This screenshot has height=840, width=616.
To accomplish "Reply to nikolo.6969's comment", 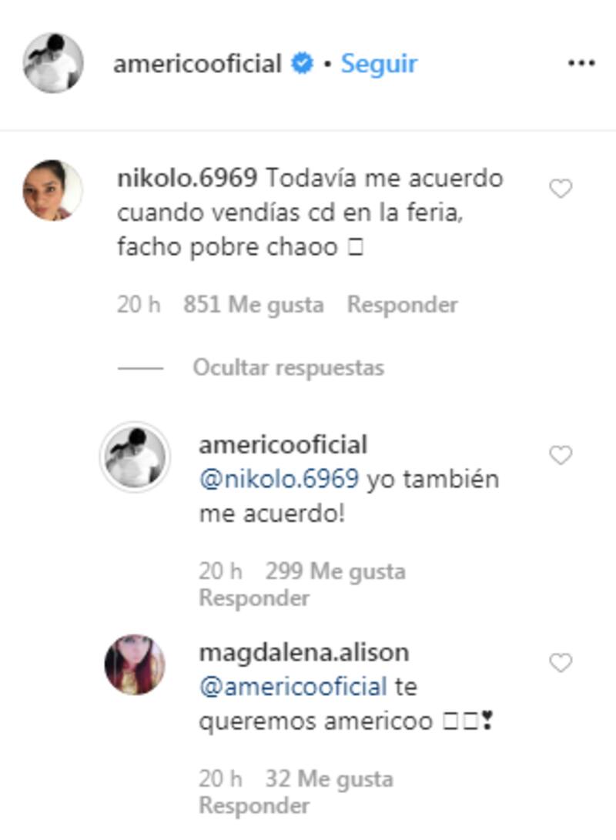I will pos(402,304).
